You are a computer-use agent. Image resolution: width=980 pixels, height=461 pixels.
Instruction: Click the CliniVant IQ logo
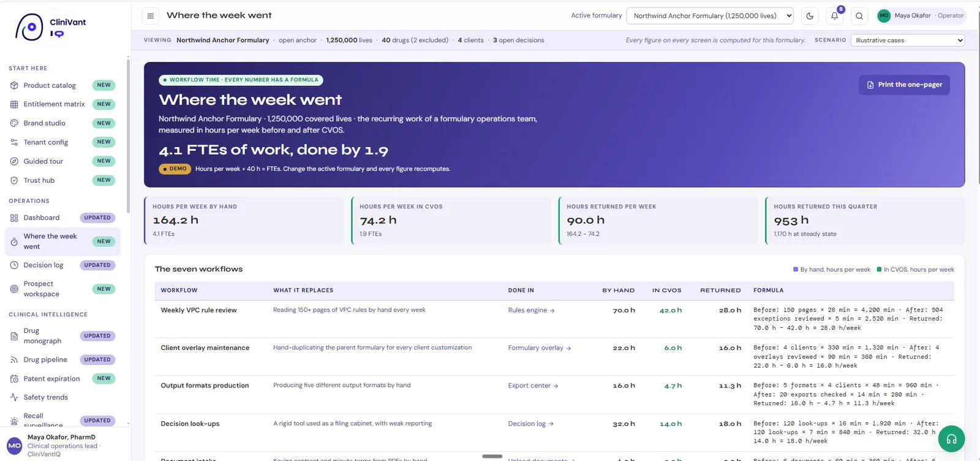click(x=51, y=27)
